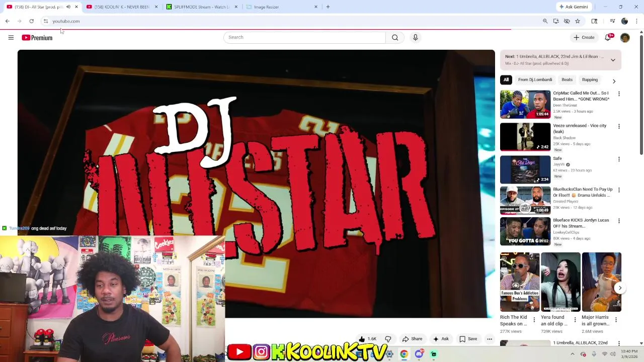Close the Image Resizer tab
The height and width of the screenshot is (362, 644).
coord(316,7)
